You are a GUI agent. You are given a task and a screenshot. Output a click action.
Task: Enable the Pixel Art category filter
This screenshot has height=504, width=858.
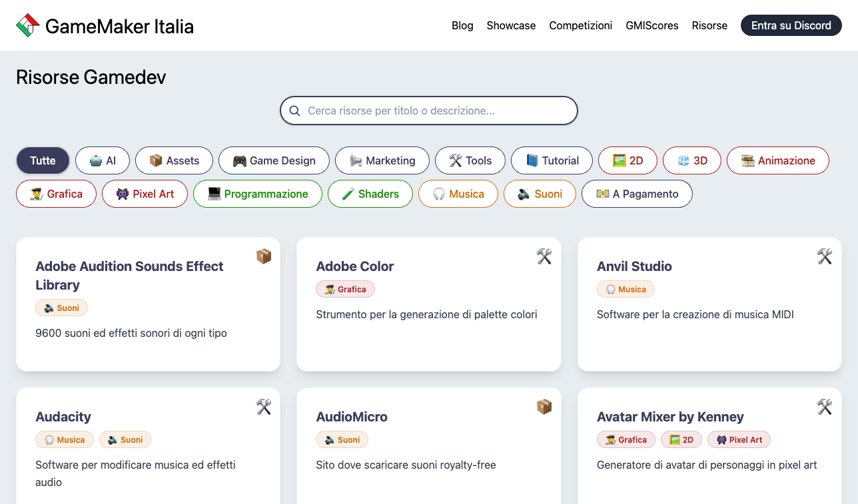tap(145, 194)
